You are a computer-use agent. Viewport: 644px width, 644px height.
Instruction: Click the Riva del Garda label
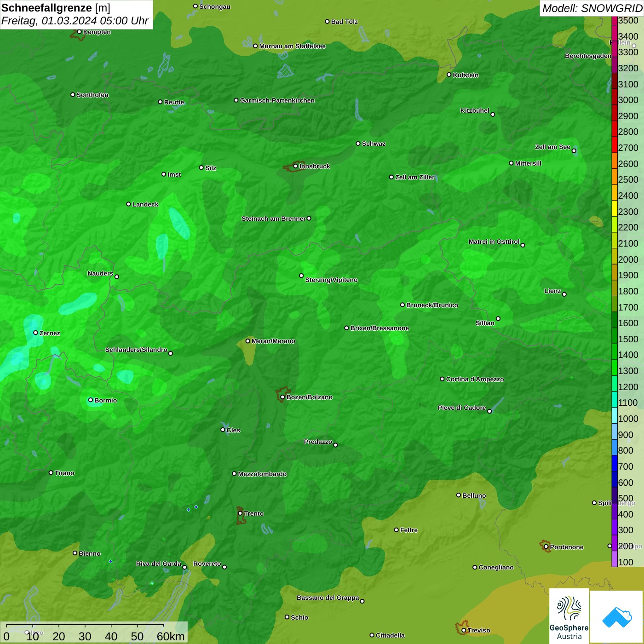pyautogui.click(x=159, y=563)
